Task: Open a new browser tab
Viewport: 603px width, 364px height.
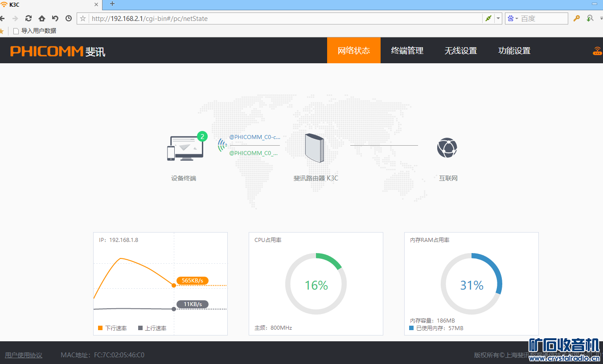Action: point(112,4)
